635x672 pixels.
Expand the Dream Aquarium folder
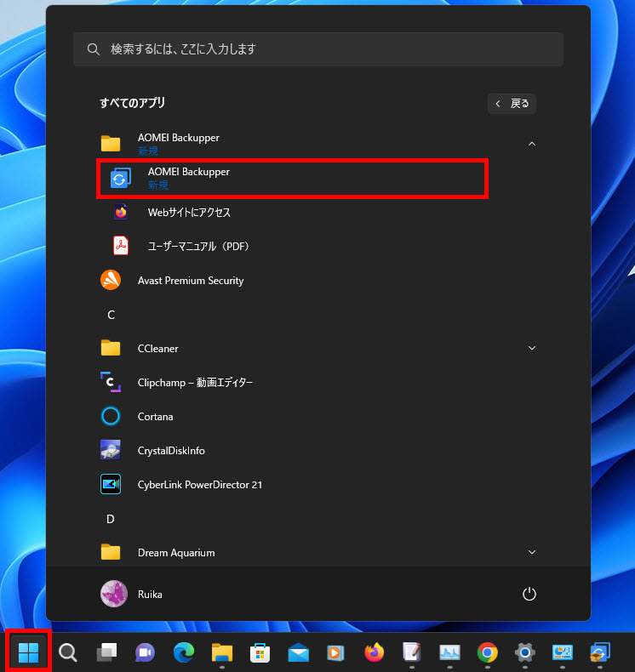[531, 552]
